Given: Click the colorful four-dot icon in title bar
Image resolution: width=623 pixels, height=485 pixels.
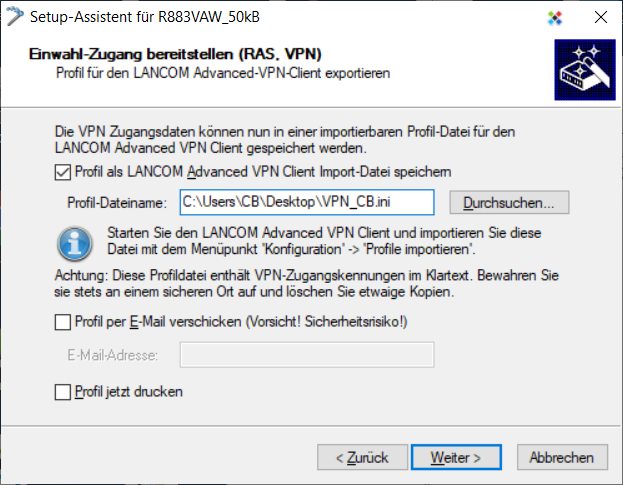Looking at the screenshot, I should click(x=555, y=18).
